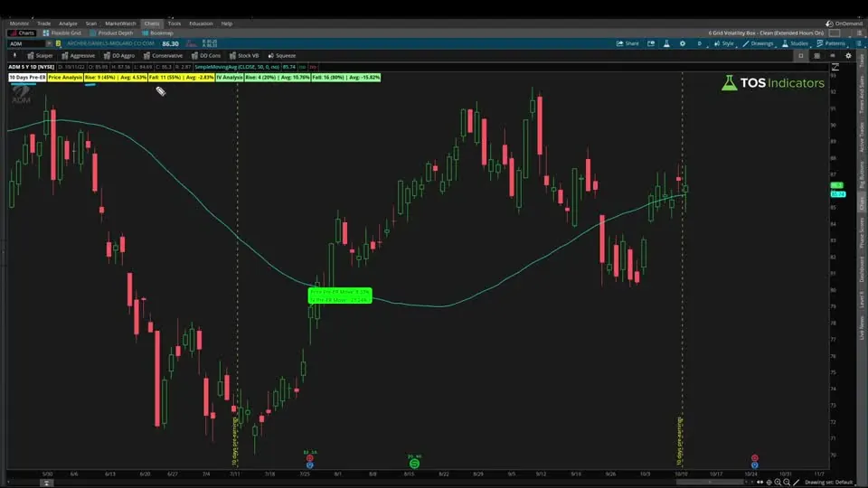Open the D timeframe dropdown
Image resolution: width=868 pixels, height=488 pixels.
click(699, 43)
